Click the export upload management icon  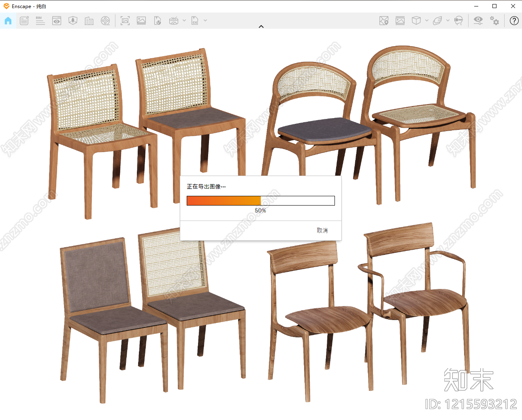click(x=158, y=21)
